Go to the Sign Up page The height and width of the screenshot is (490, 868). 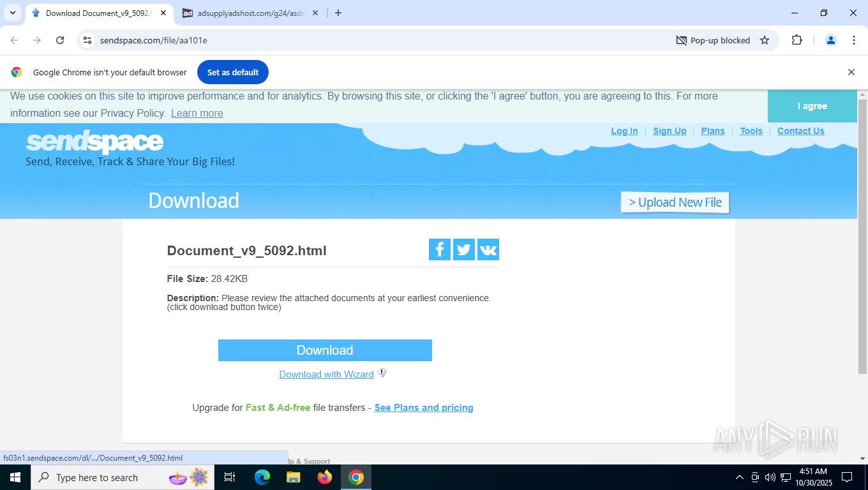tap(670, 131)
